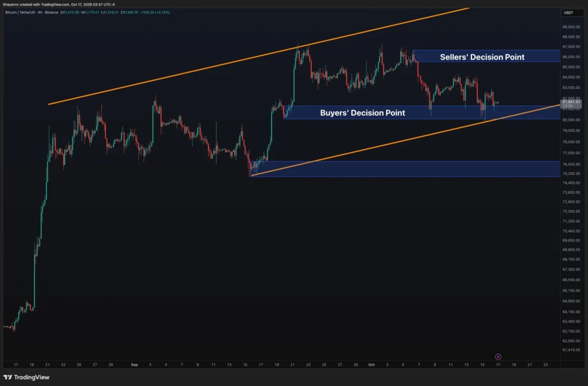Click the 89,000.00 price axis label

tap(571, 27)
